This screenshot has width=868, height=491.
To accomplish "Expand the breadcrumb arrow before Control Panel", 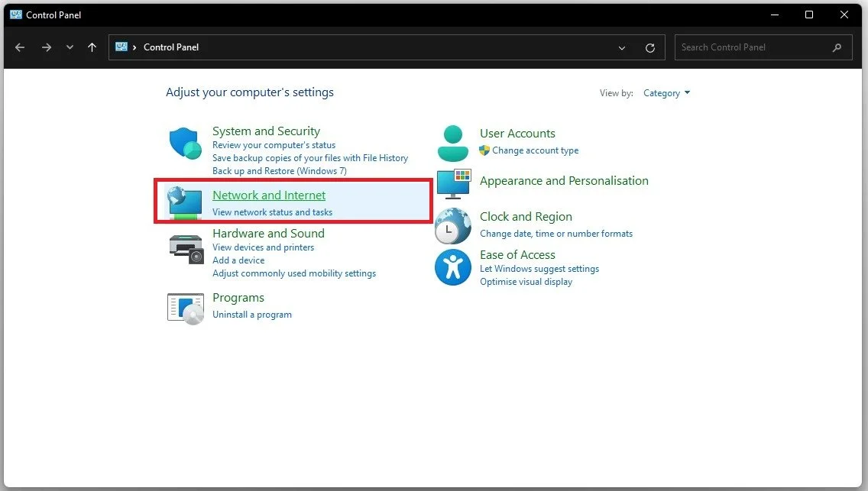I will tap(134, 47).
